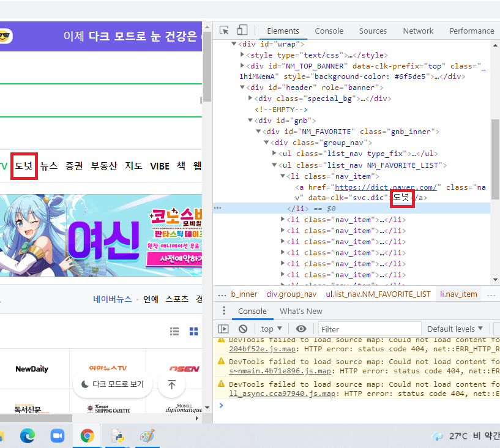
Task: Open the What's New drawer tab
Action: tap(300, 311)
